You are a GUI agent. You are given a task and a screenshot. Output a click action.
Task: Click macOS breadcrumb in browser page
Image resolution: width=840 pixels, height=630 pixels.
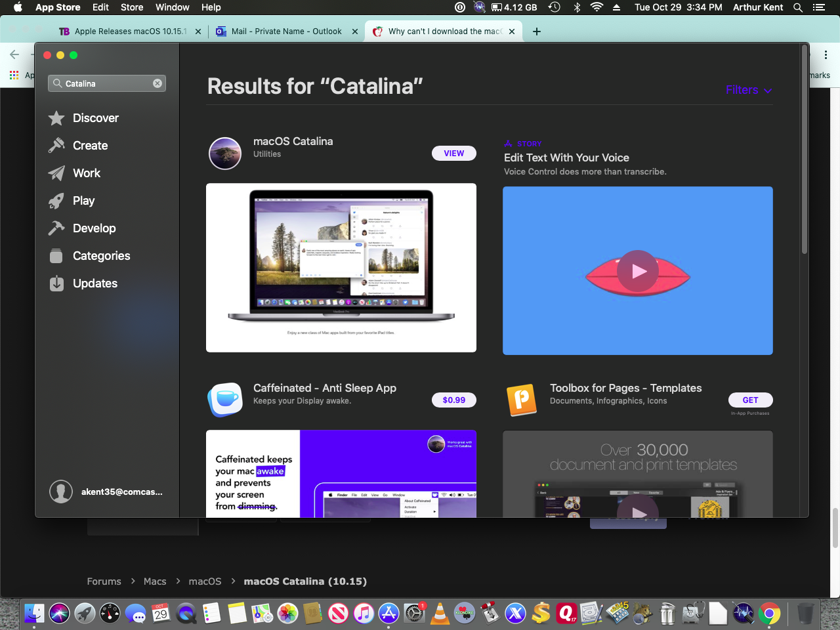(x=205, y=581)
